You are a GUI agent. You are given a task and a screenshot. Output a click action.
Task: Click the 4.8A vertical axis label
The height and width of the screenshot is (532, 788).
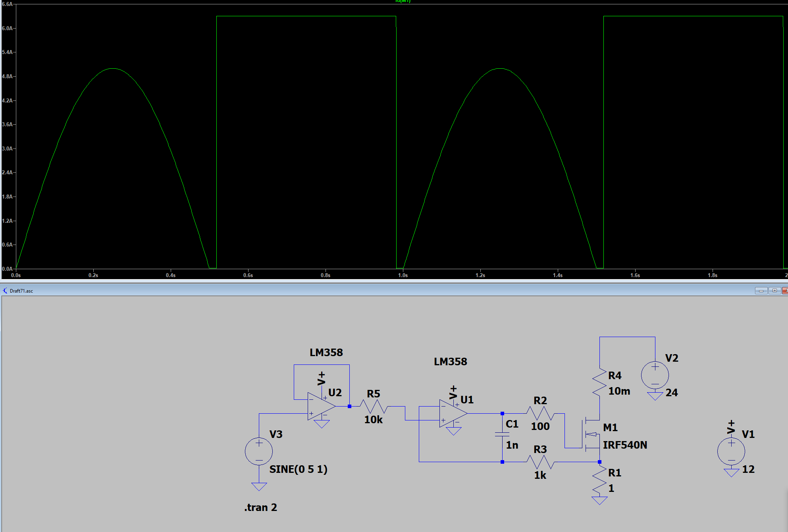click(7, 76)
